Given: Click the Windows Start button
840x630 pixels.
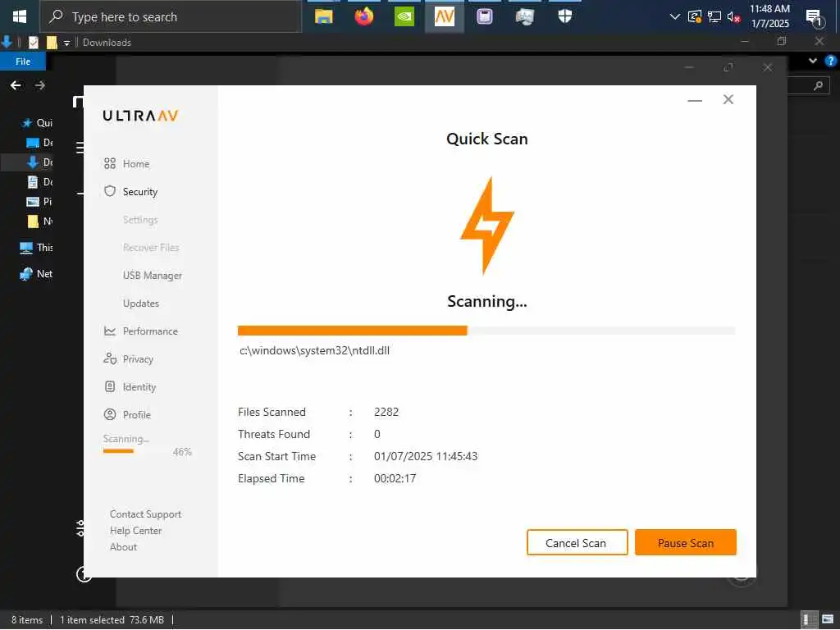Looking at the screenshot, I should coord(20,16).
